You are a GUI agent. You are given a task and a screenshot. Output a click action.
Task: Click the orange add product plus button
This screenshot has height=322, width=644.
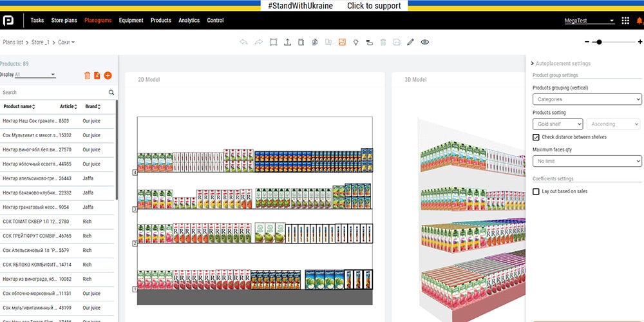pos(108,75)
